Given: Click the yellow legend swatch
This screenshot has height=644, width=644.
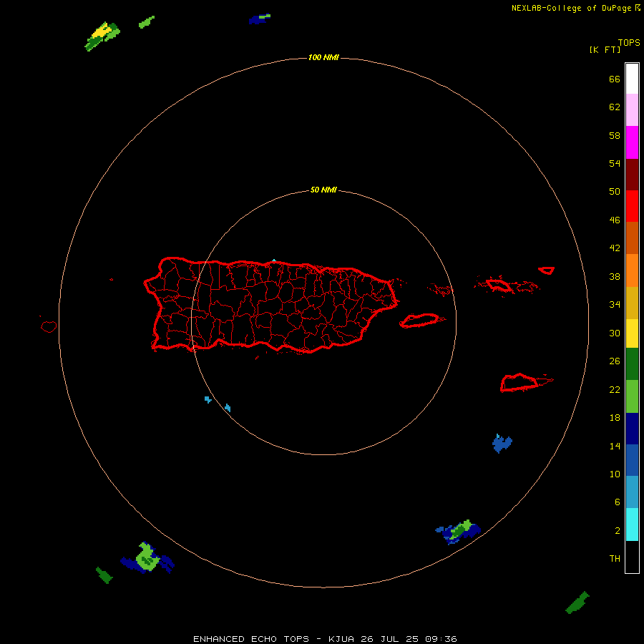Looking at the screenshot, I should 632,333.
